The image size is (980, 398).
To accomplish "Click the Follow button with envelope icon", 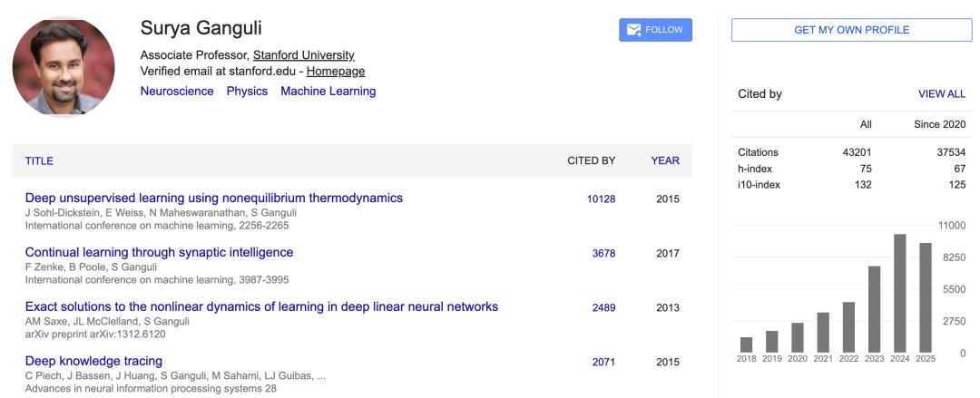I will click(x=655, y=30).
